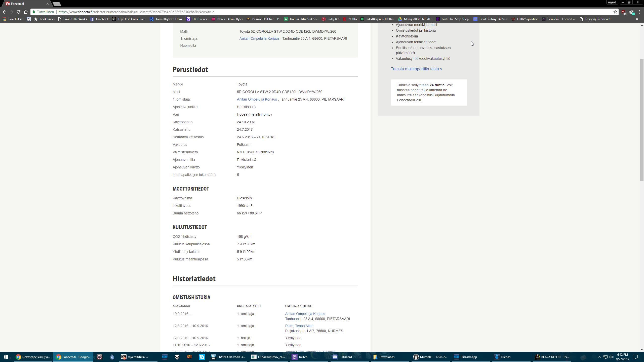Viewport: 644px width, 362px height.
Task: Switch to the myerd@hilla terminal window
Action: click(138, 357)
